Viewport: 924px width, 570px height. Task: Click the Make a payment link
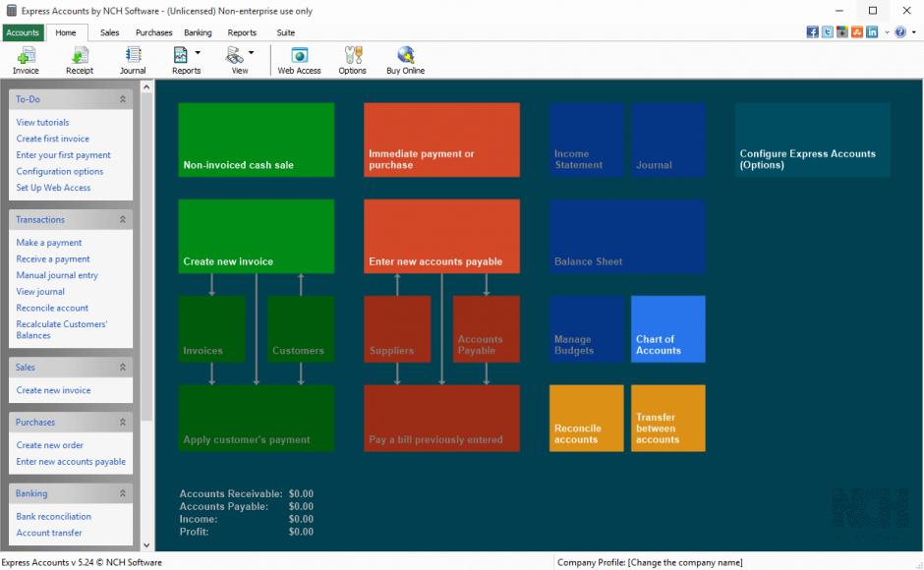(49, 243)
